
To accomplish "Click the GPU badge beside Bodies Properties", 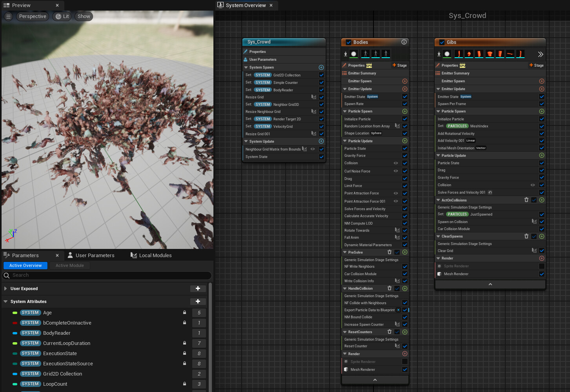I will coord(369,65).
